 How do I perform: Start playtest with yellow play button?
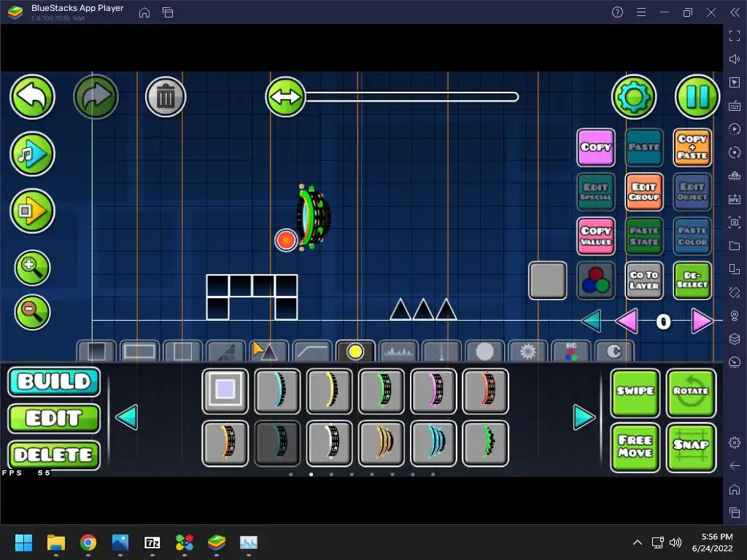pos(32,211)
